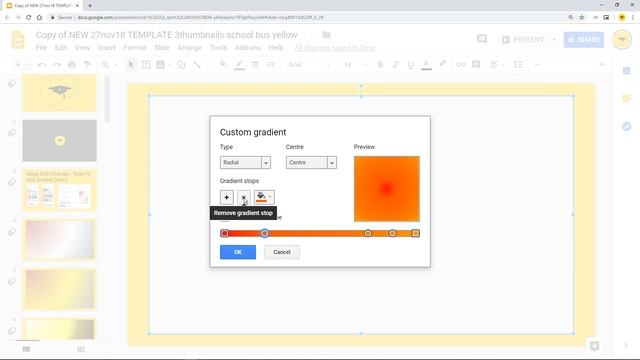Select the gray slide thumbnail

point(60,140)
